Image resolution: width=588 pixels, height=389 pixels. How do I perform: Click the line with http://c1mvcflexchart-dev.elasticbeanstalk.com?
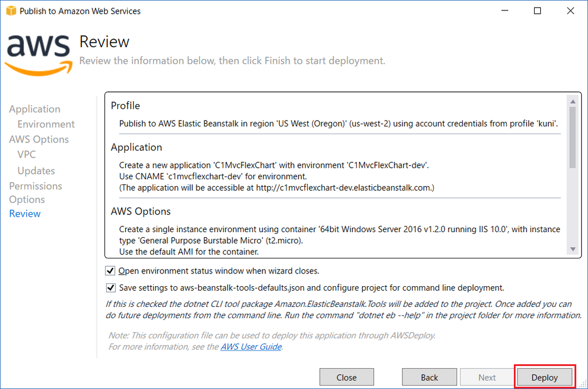click(277, 187)
